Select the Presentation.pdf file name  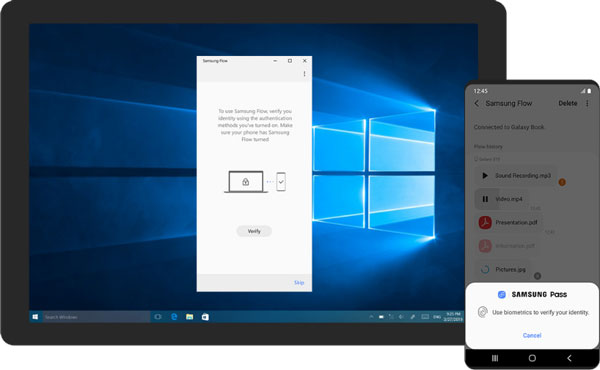pyautogui.click(x=516, y=222)
